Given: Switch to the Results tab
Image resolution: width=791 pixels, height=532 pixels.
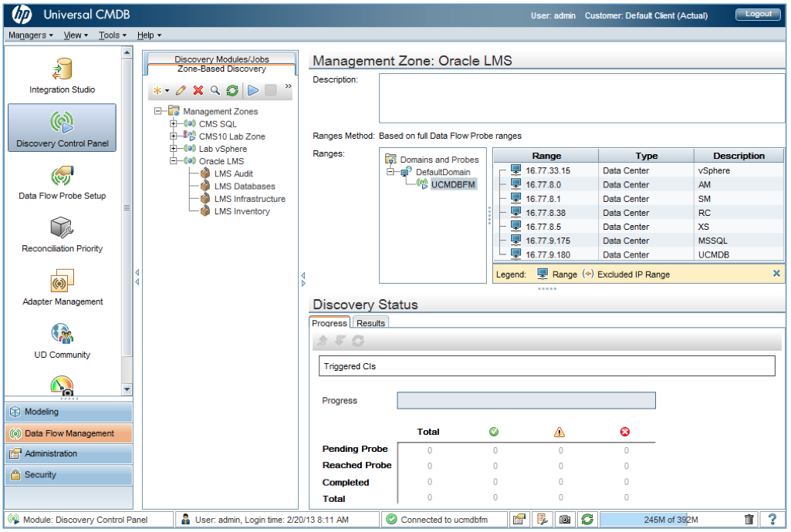Looking at the screenshot, I should pos(370,323).
